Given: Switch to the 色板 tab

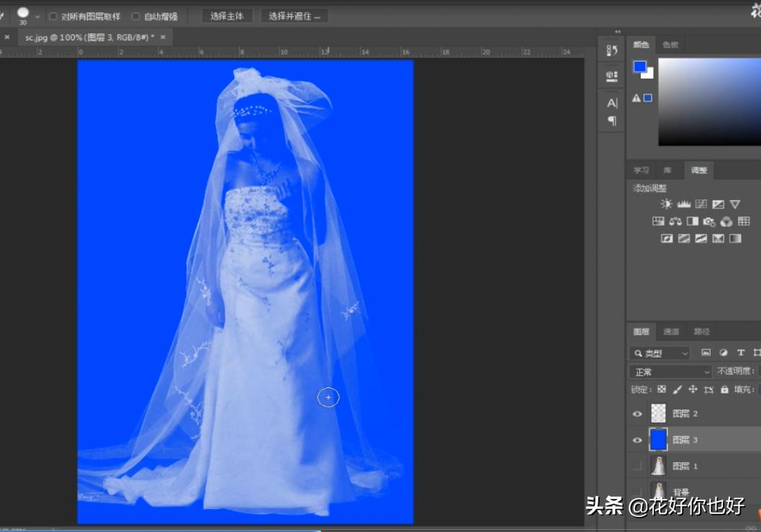Looking at the screenshot, I should click(670, 45).
